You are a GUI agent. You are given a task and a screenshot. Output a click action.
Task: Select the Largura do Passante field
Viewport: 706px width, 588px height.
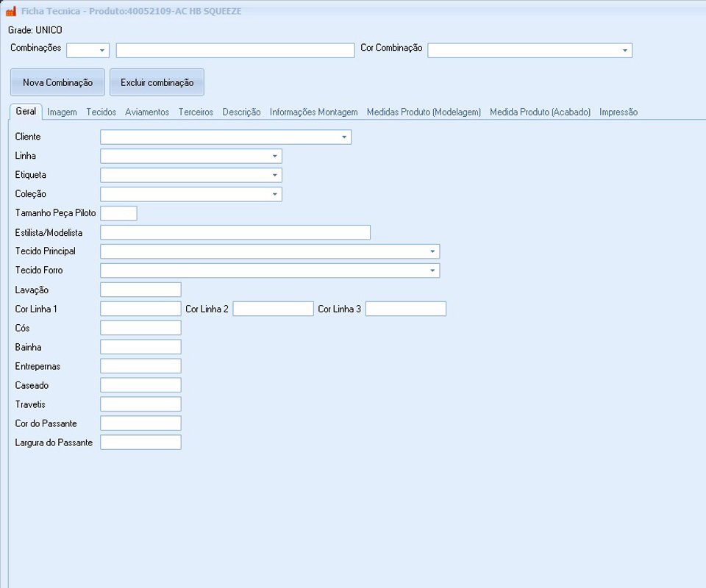tap(140, 442)
